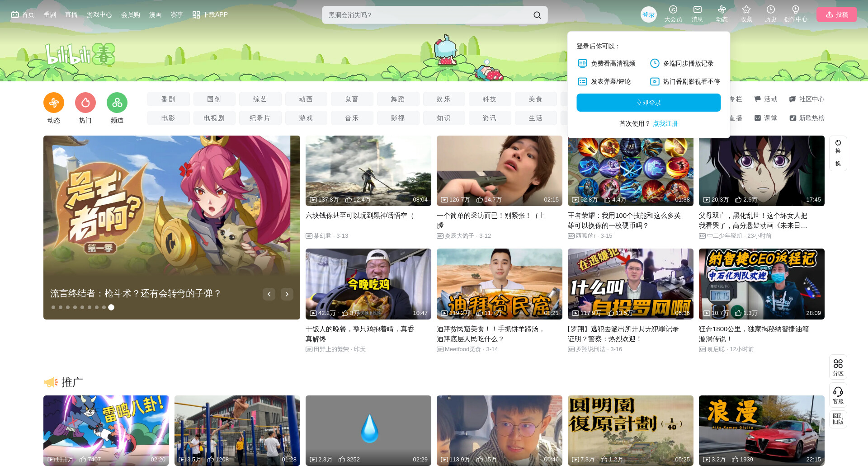Open video title 狂奔1800公里
Screen dimensions: 868x470
tap(754, 334)
